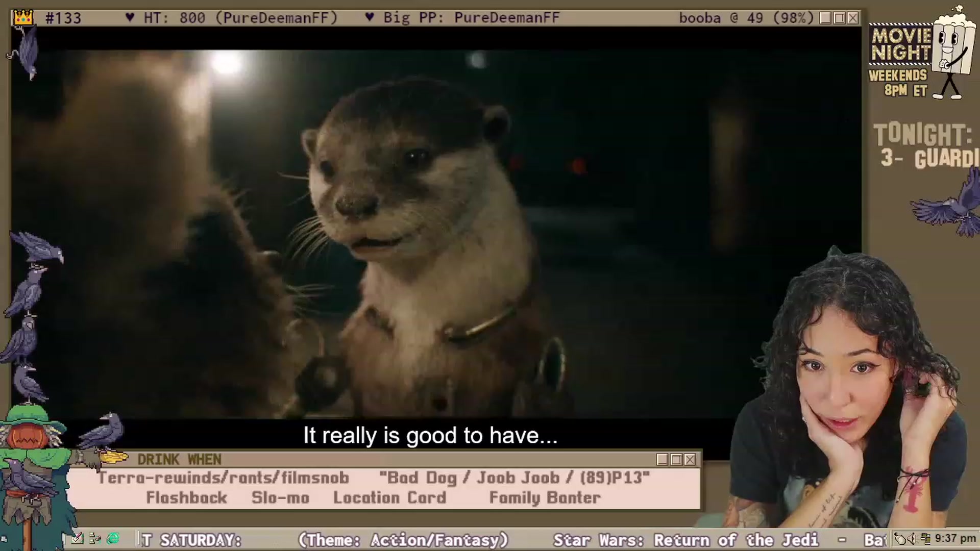
Task: Click "Star Wars: Return of the Jedi" ticker
Action: (x=686, y=540)
